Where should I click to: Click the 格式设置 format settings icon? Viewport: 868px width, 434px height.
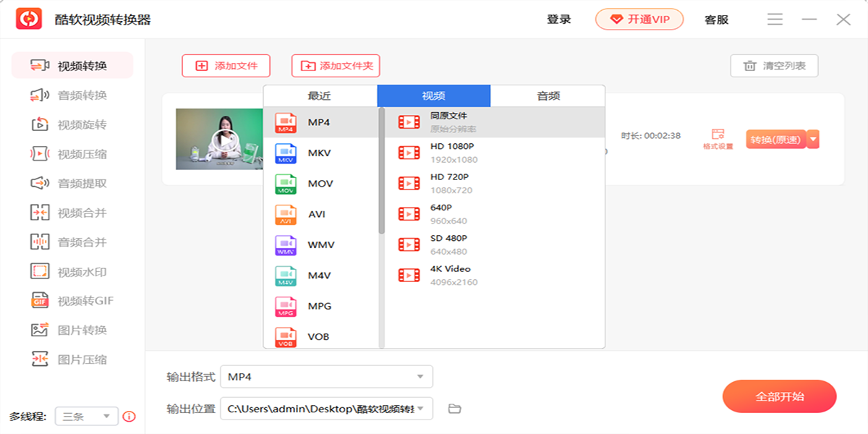tap(718, 139)
